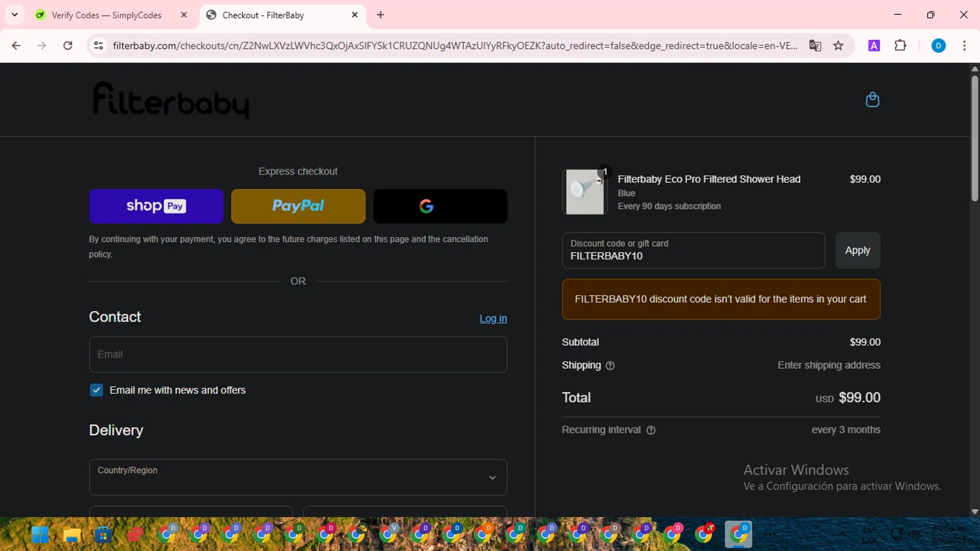The image size is (980, 551).
Task: Bookmark this page with the star icon
Action: click(838, 46)
